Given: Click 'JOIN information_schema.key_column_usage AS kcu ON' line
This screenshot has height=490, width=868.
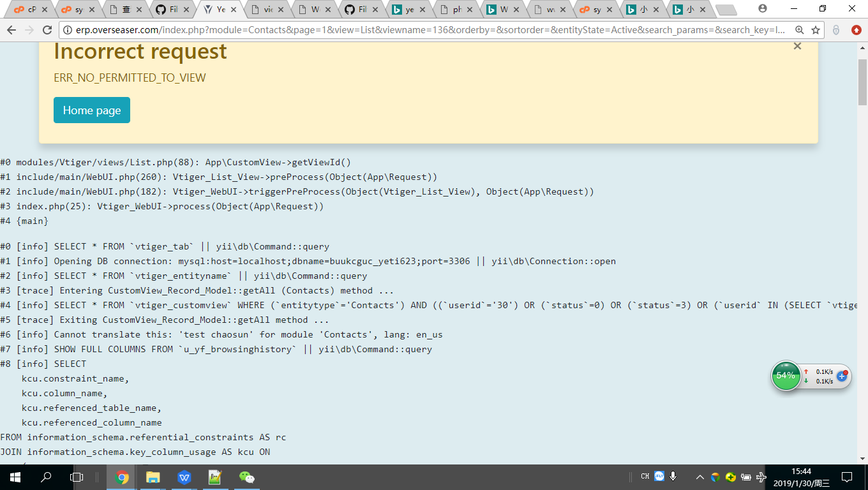Looking at the screenshot, I should point(135,452).
